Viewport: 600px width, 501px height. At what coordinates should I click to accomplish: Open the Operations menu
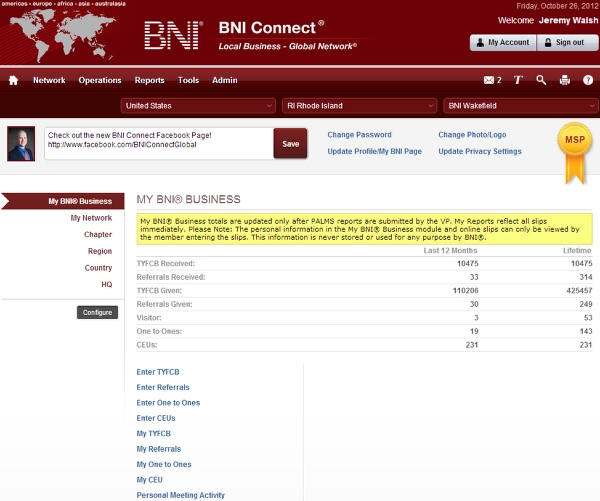100,80
